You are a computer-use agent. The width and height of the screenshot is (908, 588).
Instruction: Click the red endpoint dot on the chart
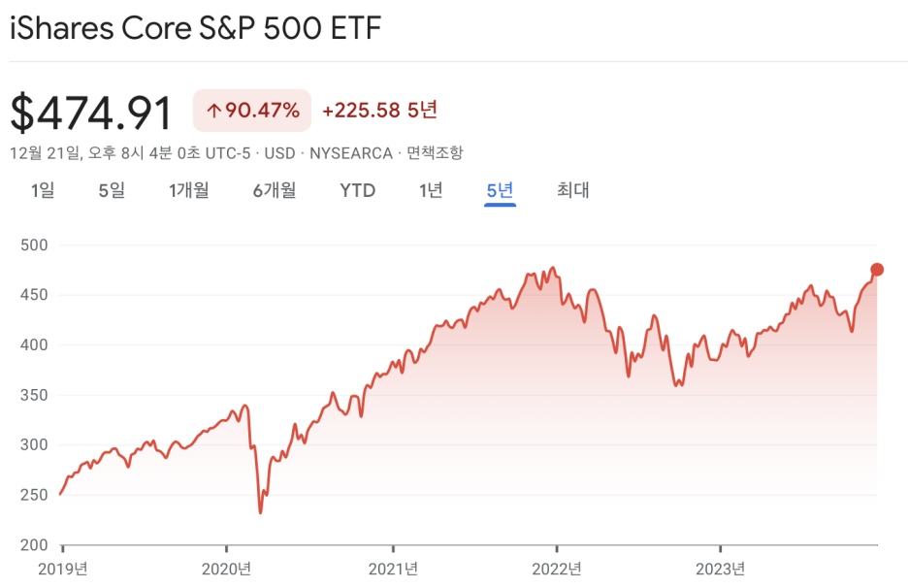point(876,270)
